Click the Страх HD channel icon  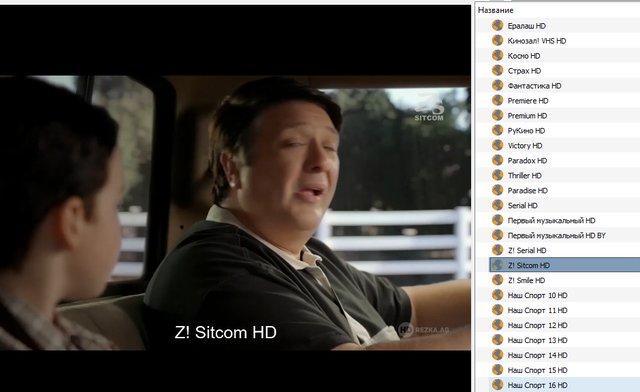497,70
